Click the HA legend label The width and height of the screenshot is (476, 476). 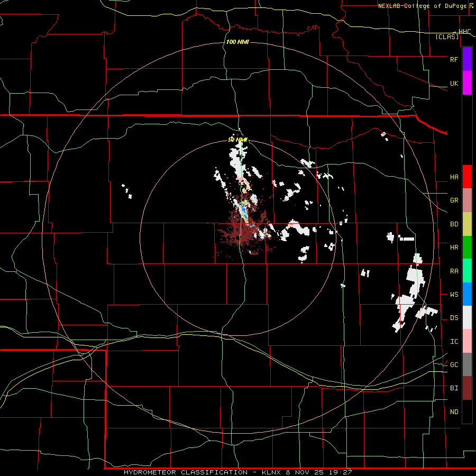tap(454, 177)
